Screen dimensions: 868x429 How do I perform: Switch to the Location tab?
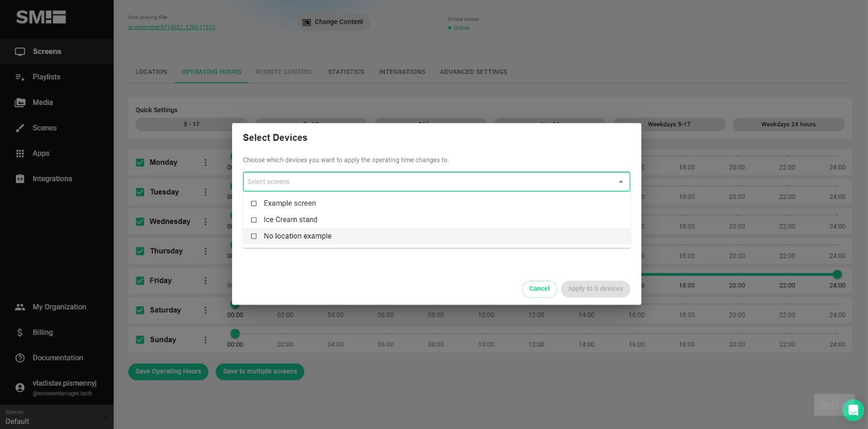(x=151, y=71)
